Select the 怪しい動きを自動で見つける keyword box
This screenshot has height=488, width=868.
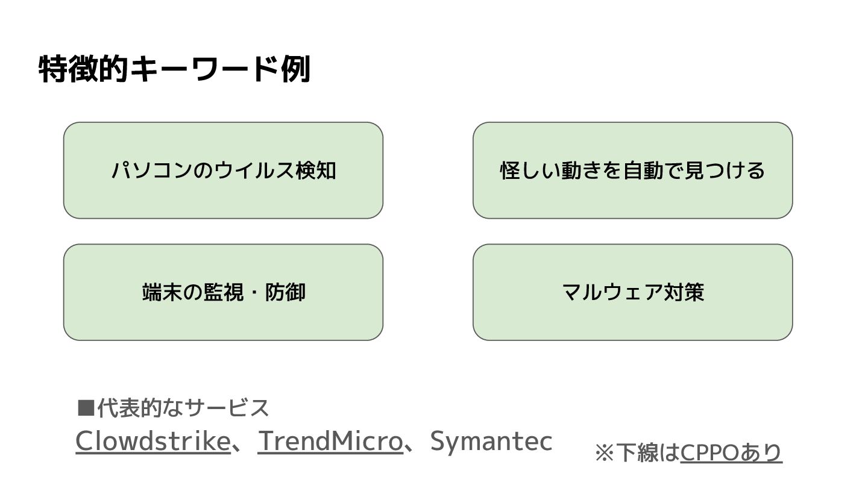point(632,170)
